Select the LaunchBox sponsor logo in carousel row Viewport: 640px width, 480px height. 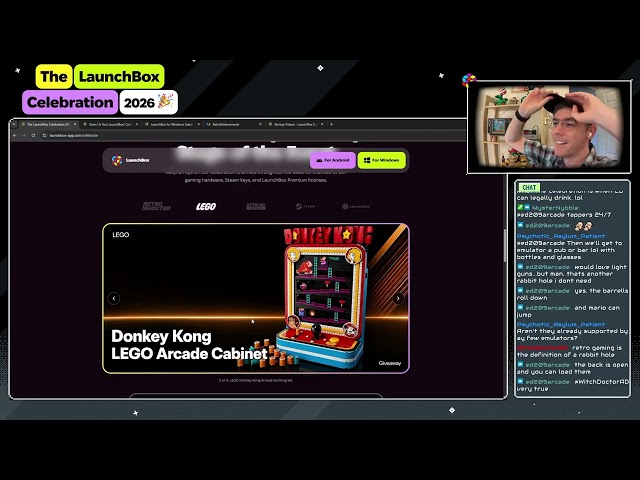(x=356, y=206)
